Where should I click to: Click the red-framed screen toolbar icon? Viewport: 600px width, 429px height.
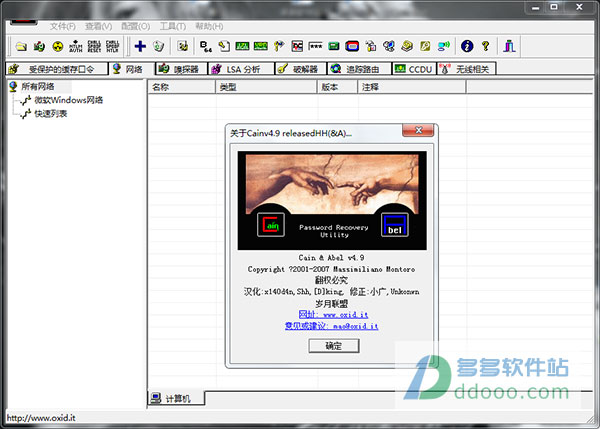click(352, 46)
